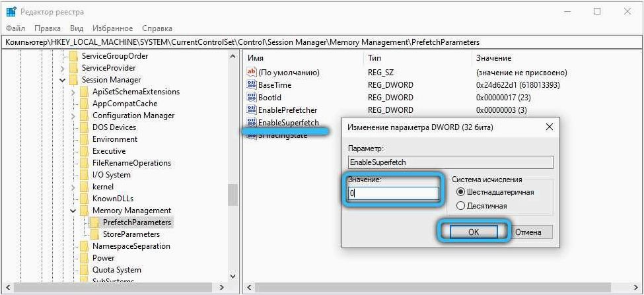644x295 pixels.
Task: Click the registry path address bar
Action: [x=322, y=42]
